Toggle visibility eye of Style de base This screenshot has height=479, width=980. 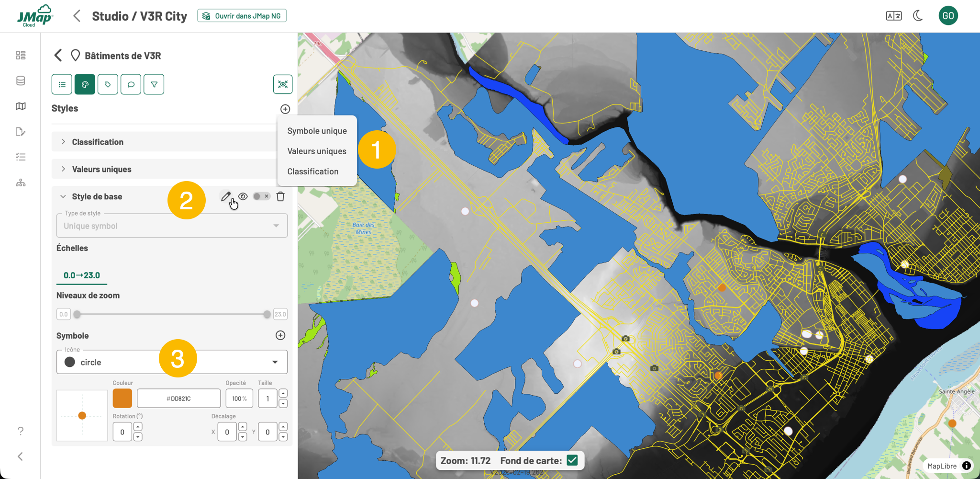[x=243, y=196]
